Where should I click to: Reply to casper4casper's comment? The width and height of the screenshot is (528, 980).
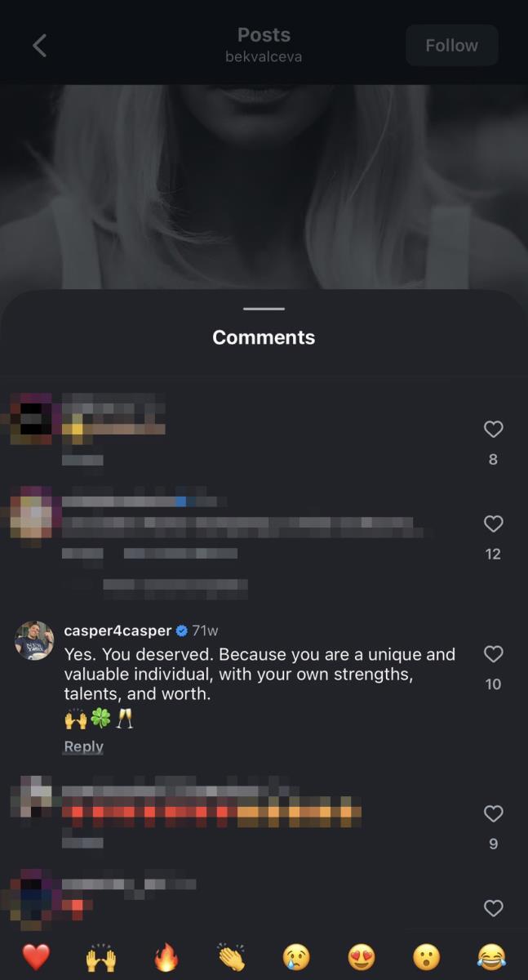click(x=83, y=746)
